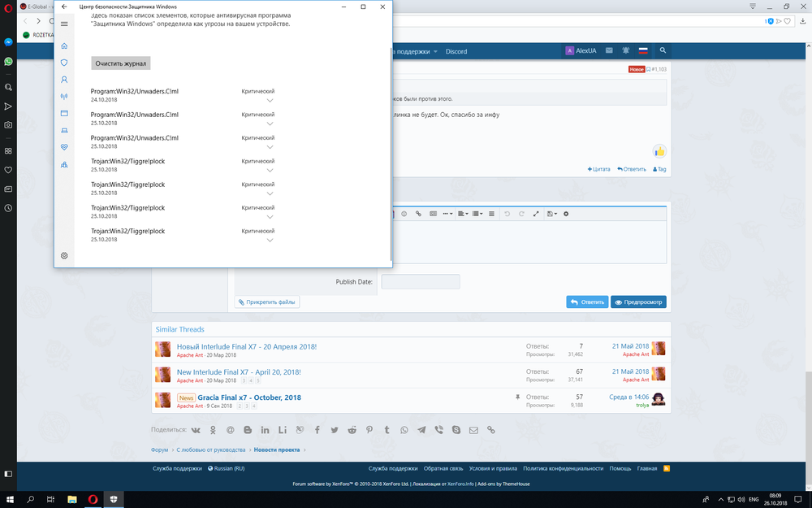Open the list formatting dropdown in editor

tap(477, 214)
